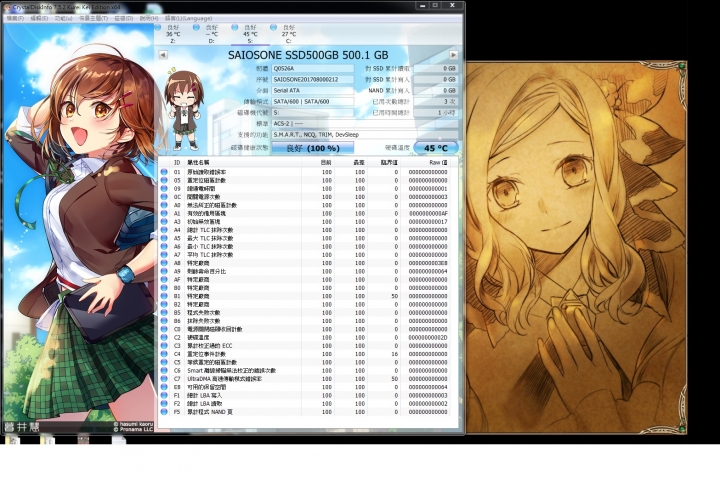Go to previous disk with left arrow
This screenshot has width=720, height=487.
tap(163, 55)
